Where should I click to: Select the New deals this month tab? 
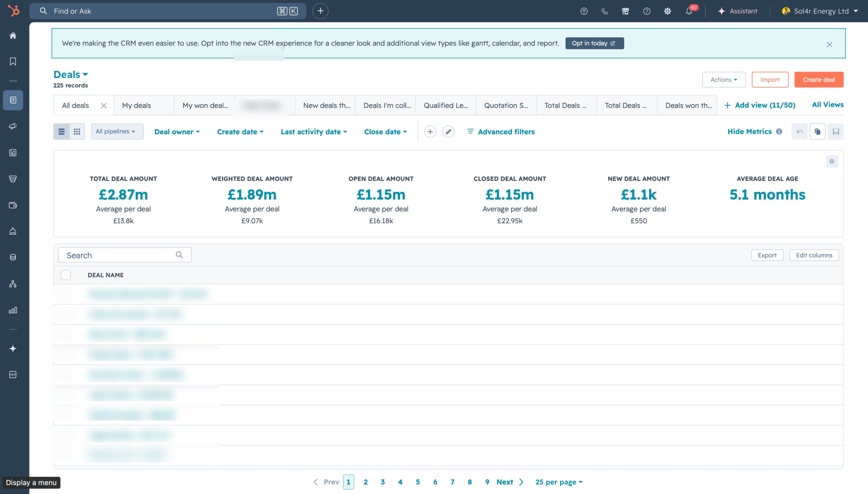pos(325,106)
